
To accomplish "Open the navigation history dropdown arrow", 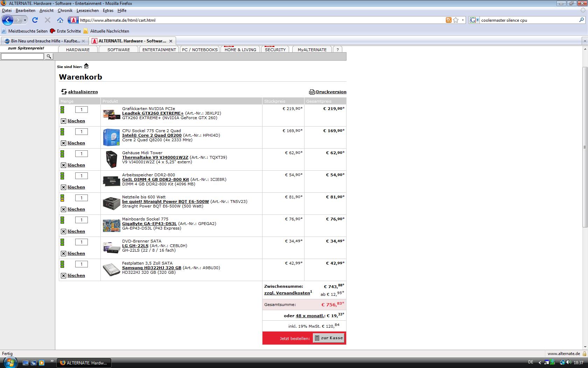I will [25, 20].
